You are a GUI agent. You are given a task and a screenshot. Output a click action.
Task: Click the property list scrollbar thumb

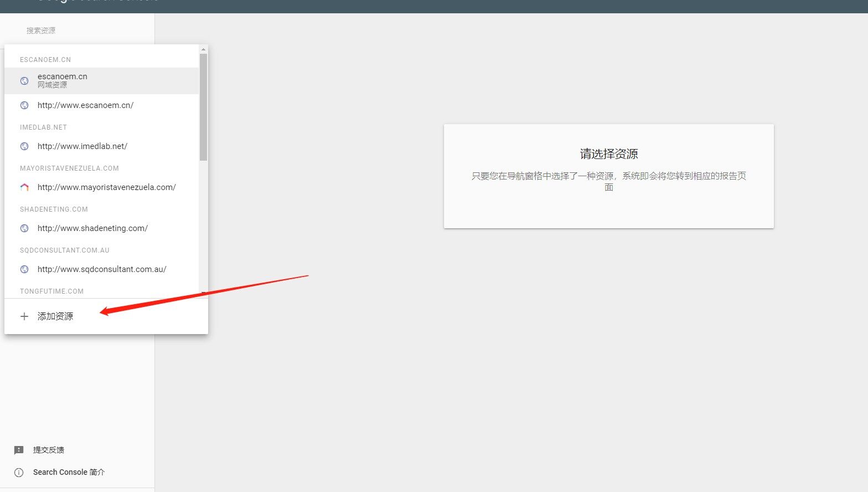click(203, 106)
